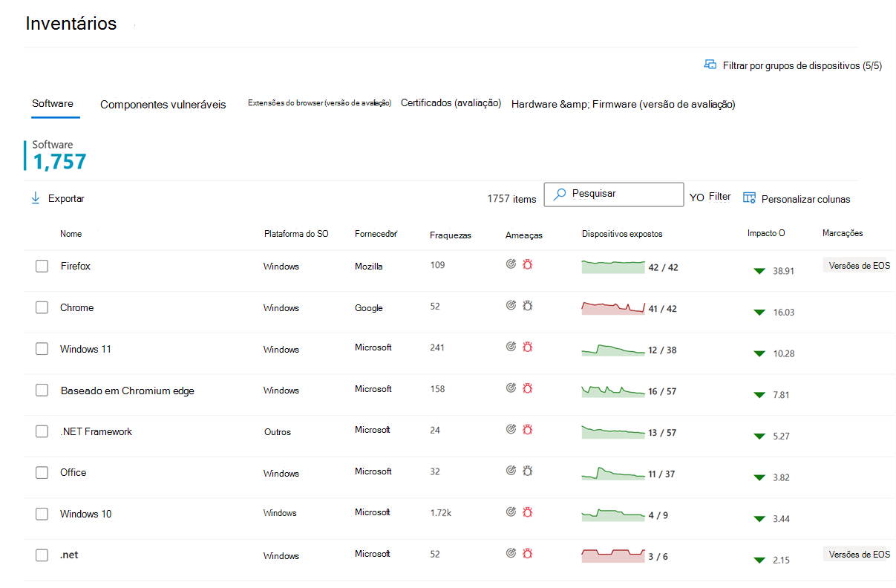This screenshot has height=588, width=896.
Task: Open Baseado em Chromium edge entry
Action: pos(127,391)
